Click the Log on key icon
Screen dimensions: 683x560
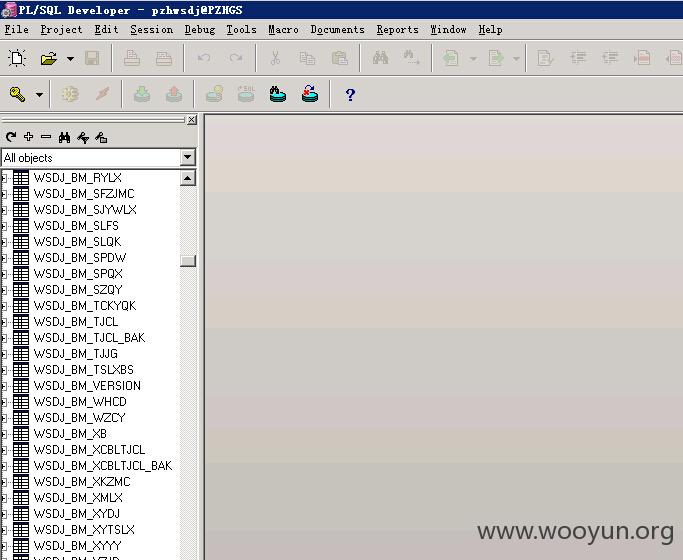(x=17, y=94)
